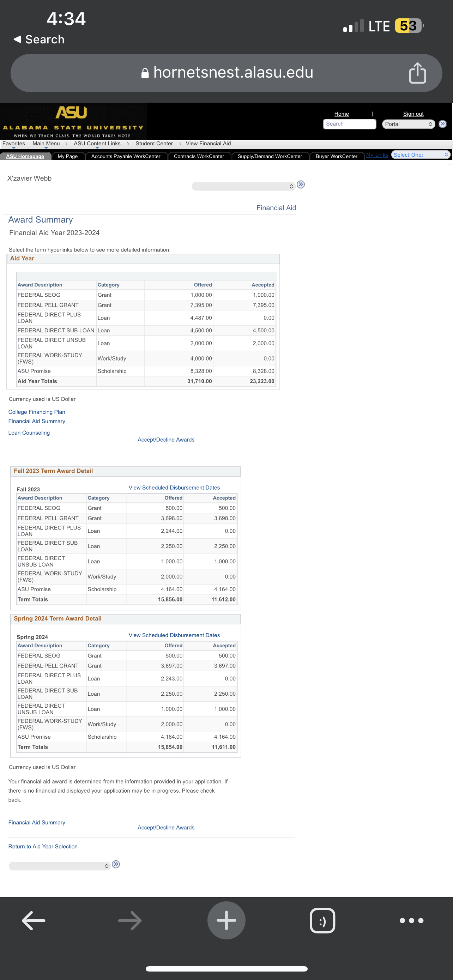Click FEDERAL WORK-STUDY offered 4,000.00
The height and width of the screenshot is (980, 453).
(x=201, y=358)
